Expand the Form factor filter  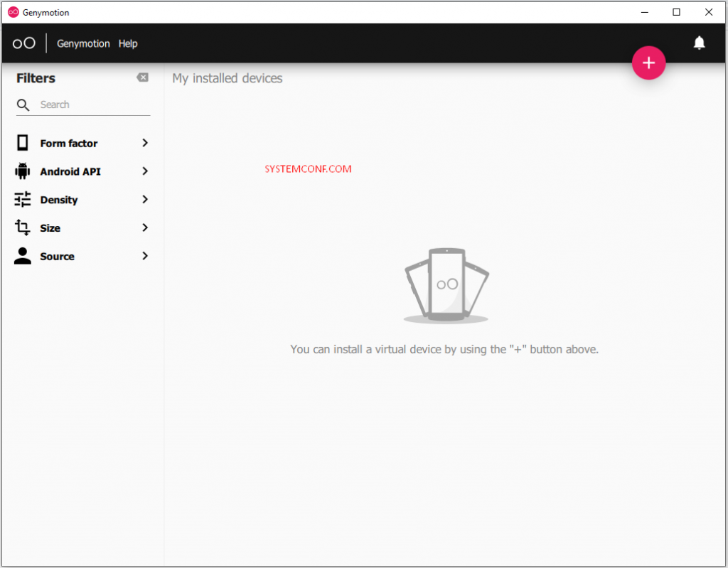click(144, 143)
